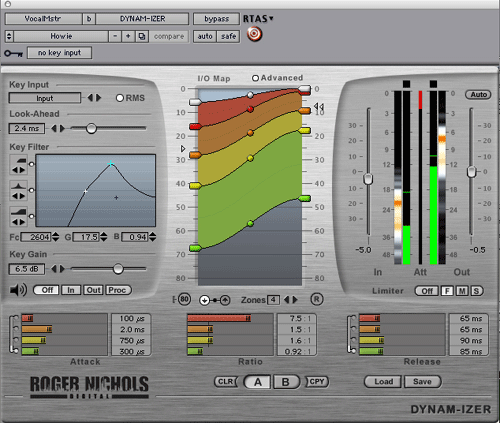Click the compare button

(169, 36)
